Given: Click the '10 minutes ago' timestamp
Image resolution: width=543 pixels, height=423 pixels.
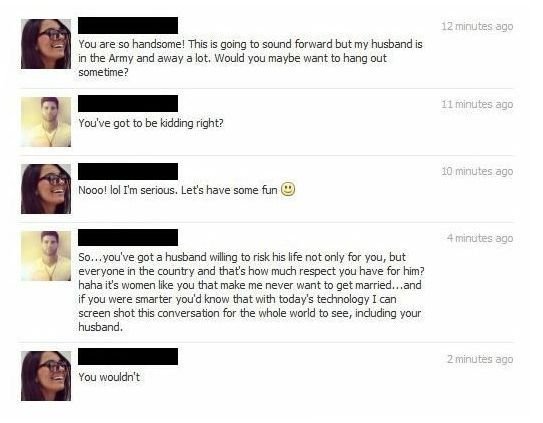Looking at the screenshot, I should (x=477, y=171).
